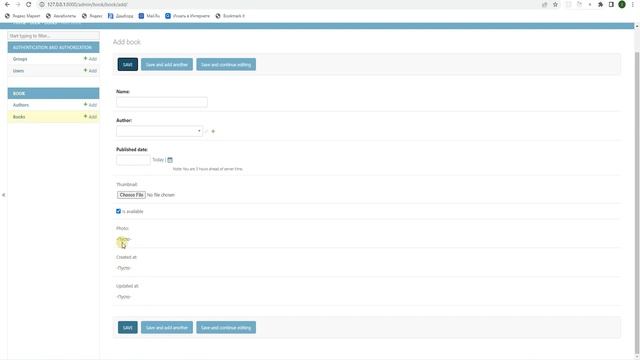Click top Save and add another
This screenshot has width=640, height=360.
pos(167,64)
